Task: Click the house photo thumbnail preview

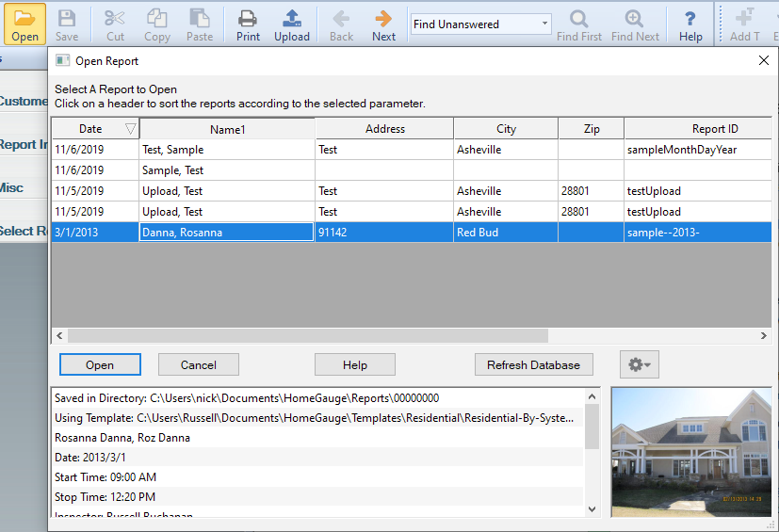Action: (x=691, y=452)
